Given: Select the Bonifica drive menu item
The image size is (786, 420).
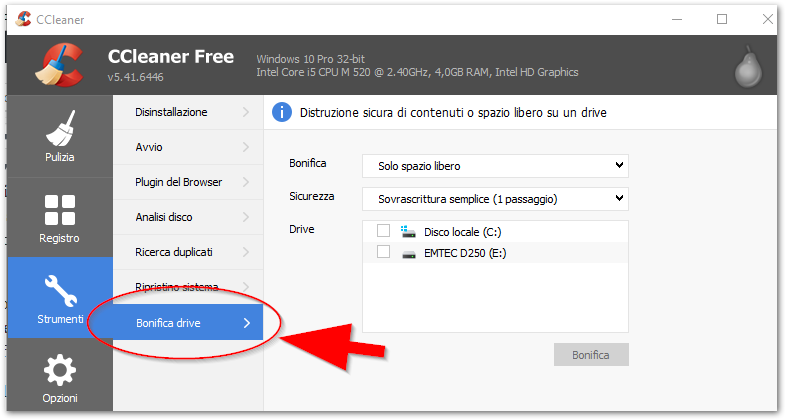Looking at the screenshot, I should (x=188, y=323).
